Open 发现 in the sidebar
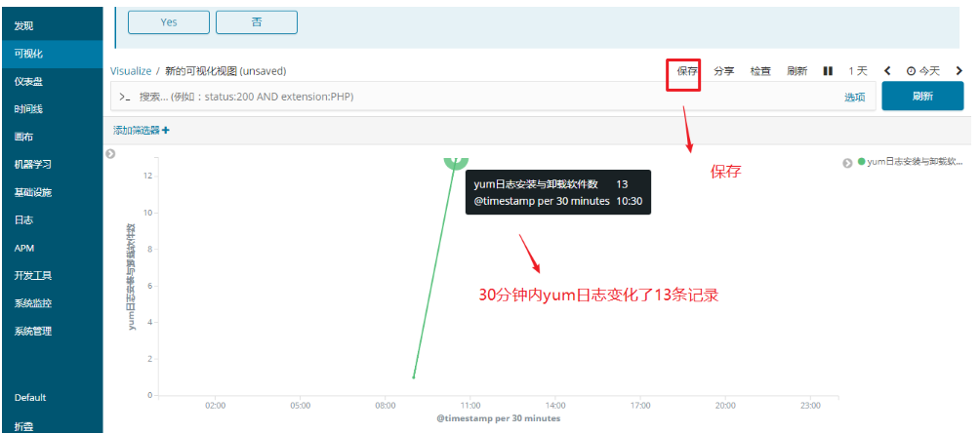 (x=23, y=26)
